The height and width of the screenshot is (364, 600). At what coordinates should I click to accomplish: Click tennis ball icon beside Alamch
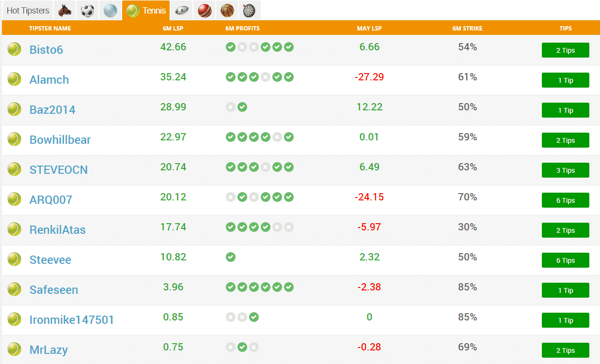point(15,79)
